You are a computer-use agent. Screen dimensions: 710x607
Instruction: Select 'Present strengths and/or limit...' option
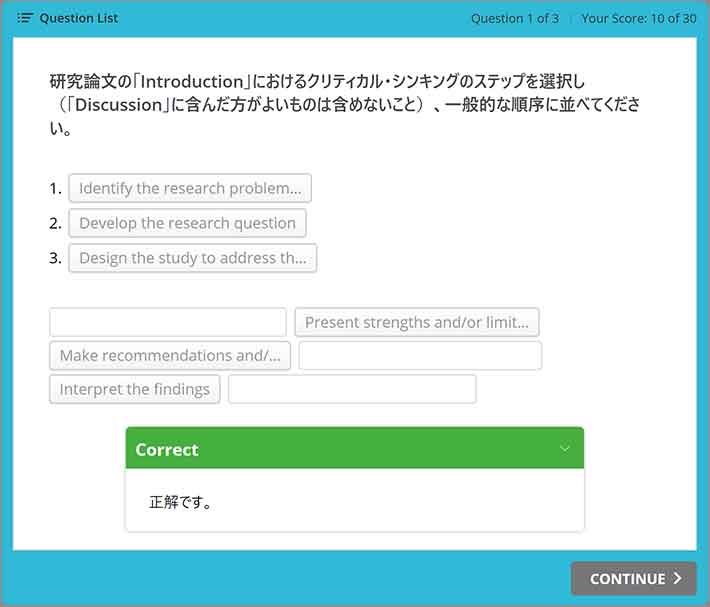click(x=417, y=322)
